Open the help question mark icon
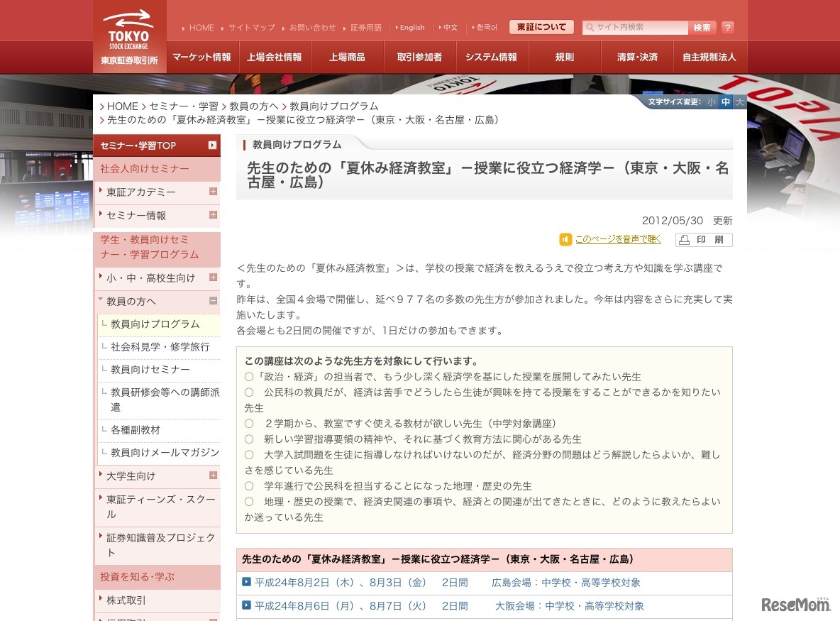The height and width of the screenshot is (621, 840). point(728,28)
